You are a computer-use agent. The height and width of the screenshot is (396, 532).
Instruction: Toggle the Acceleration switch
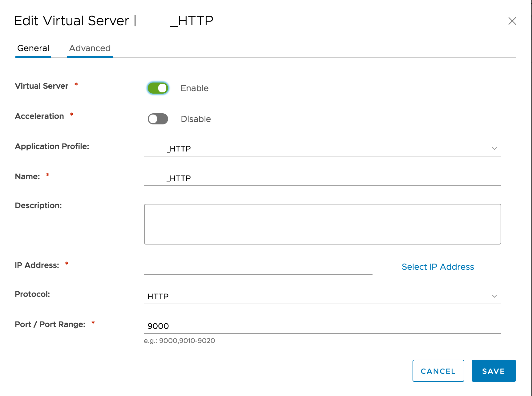158,119
